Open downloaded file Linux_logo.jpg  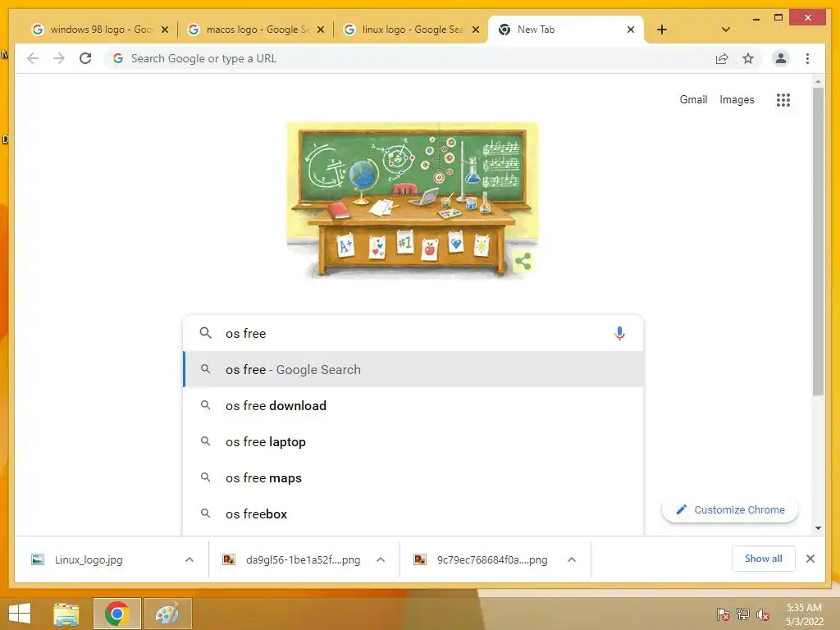coord(89,559)
